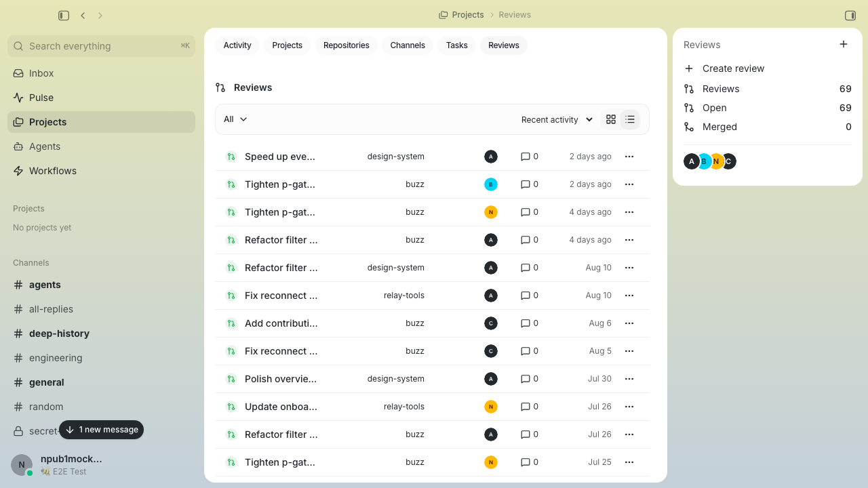Click Projects in the top breadcrumb
Viewport: 868px width, 488px height.
[x=468, y=15]
